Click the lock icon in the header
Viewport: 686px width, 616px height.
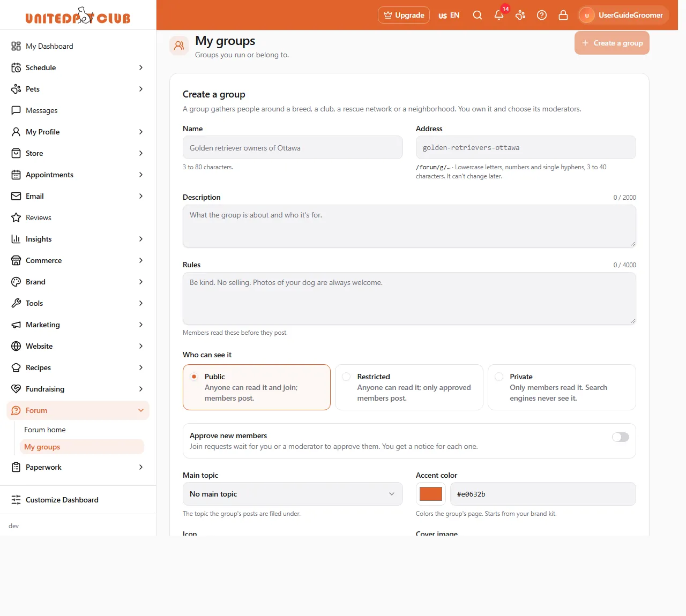click(563, 15)
